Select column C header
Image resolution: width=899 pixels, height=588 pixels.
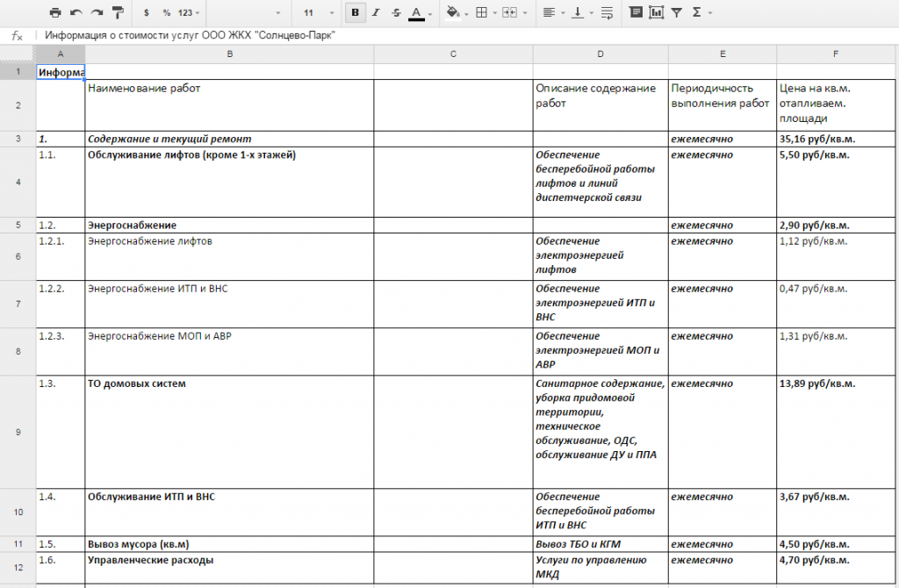pyautogui.click(x=453, y=54)
